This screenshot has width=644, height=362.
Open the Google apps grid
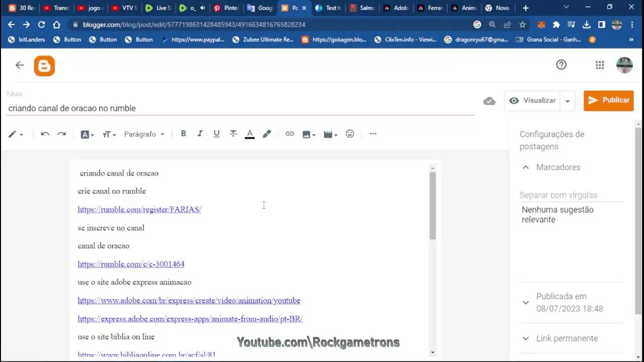click(x=600, y=65)
